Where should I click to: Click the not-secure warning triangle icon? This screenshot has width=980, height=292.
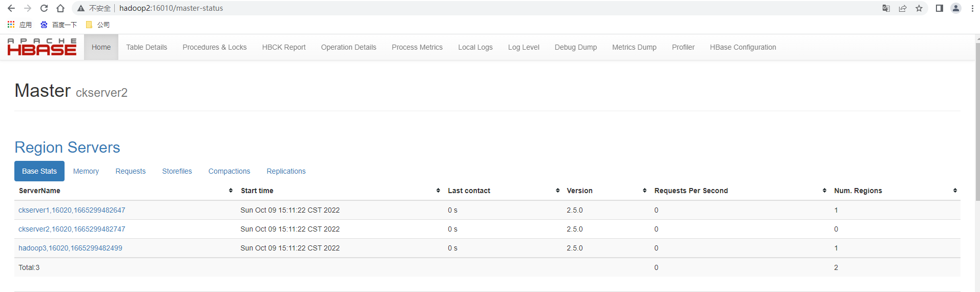[81, 8]
